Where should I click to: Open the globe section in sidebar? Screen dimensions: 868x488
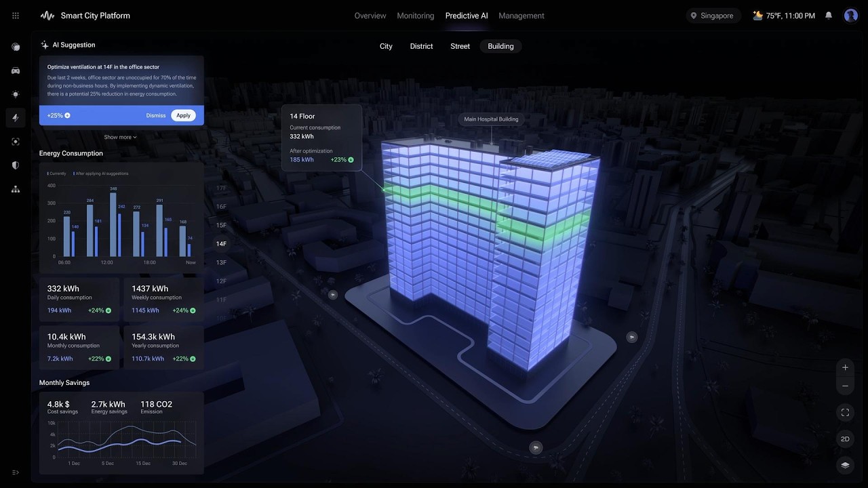(16, 47)
